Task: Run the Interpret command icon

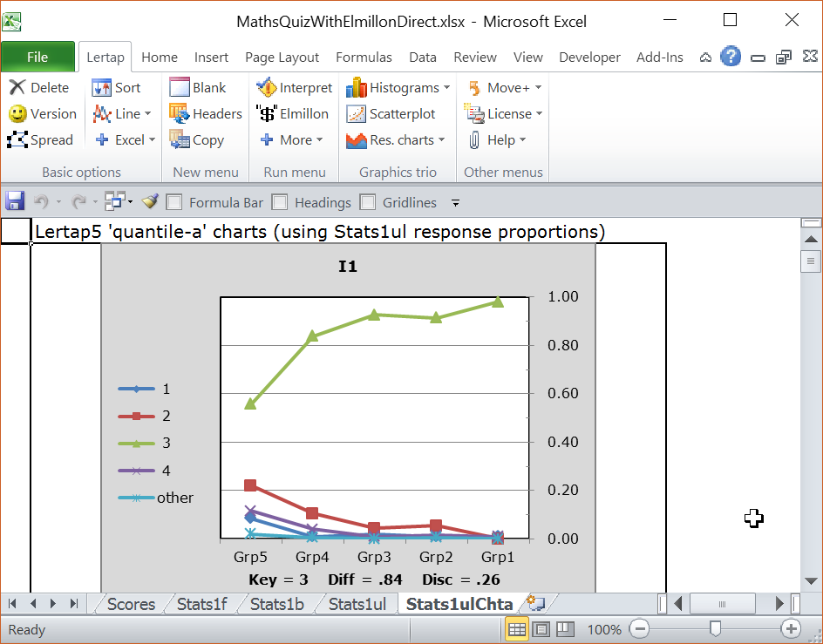Action: [267, 87]
